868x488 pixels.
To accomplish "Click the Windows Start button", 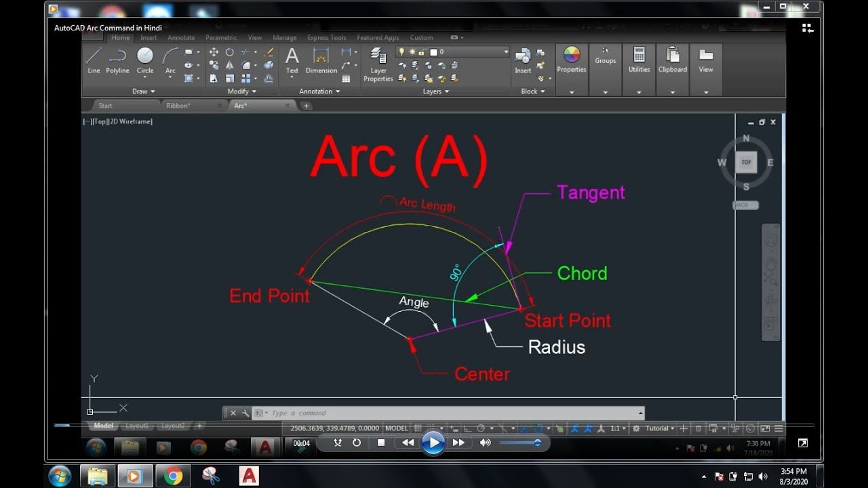I will (x=60, y=476).
